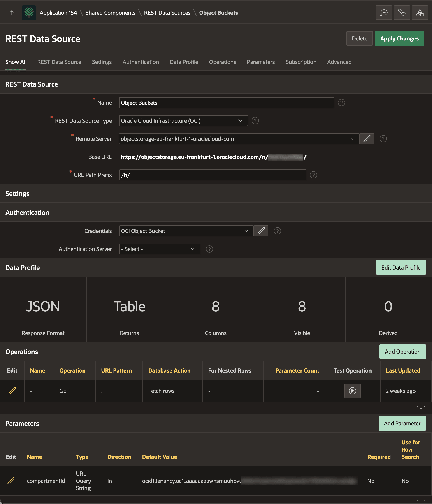
Task: Switch to the Data Profile tab
Action: [184, 62]
